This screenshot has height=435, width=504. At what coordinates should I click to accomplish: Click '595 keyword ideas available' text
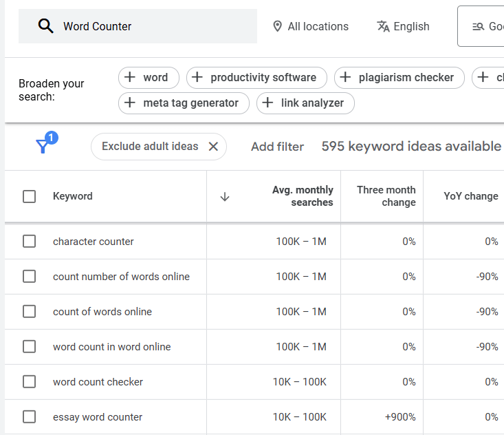click(411, 147)
